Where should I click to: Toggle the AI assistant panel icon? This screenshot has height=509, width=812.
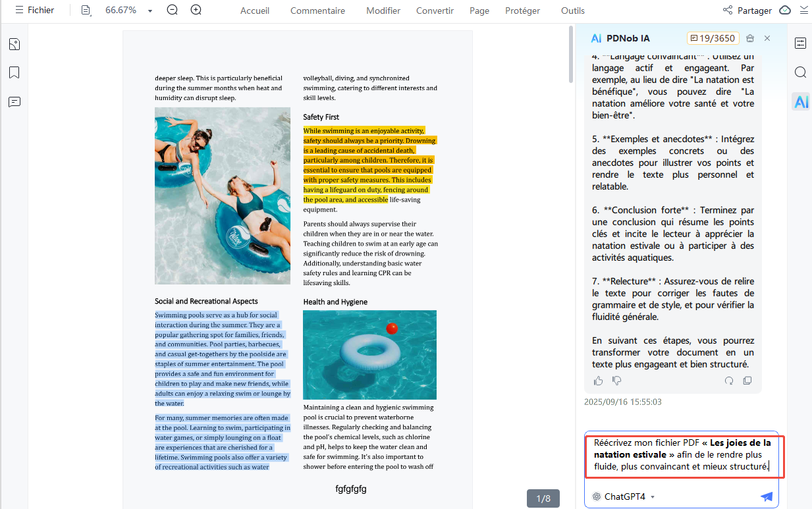pos(801,101)
